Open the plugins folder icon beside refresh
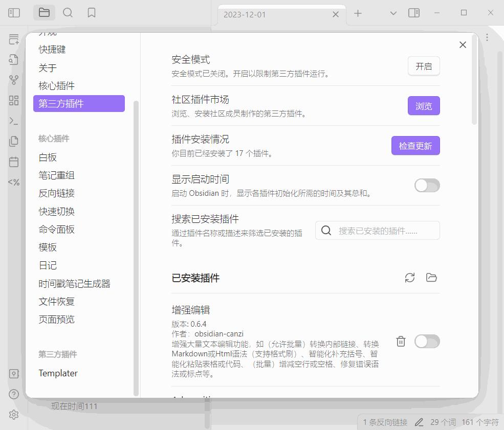504x430 pixels. [x=431, y=277]
